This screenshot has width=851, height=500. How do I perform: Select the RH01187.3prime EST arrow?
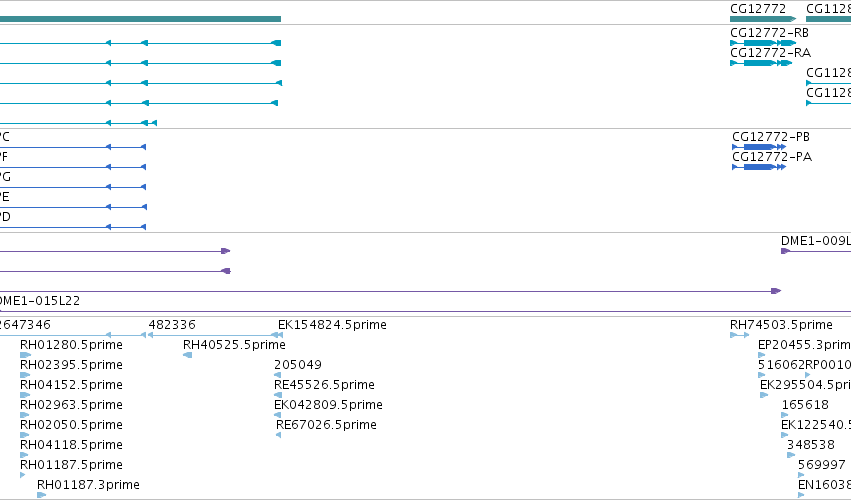41,495
